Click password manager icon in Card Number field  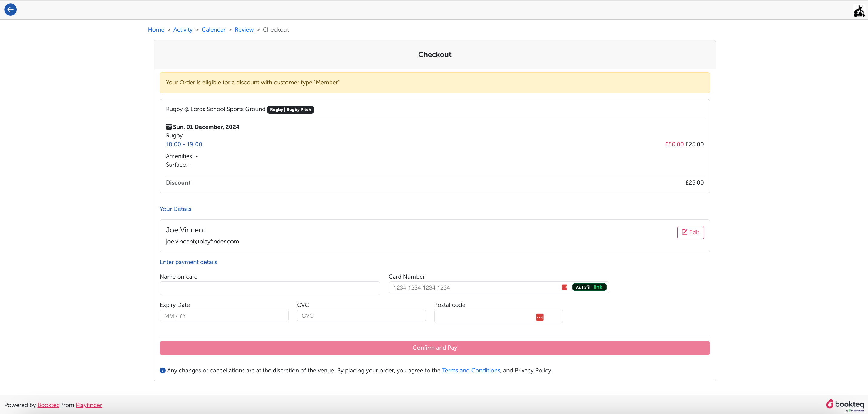coord(564,287)
